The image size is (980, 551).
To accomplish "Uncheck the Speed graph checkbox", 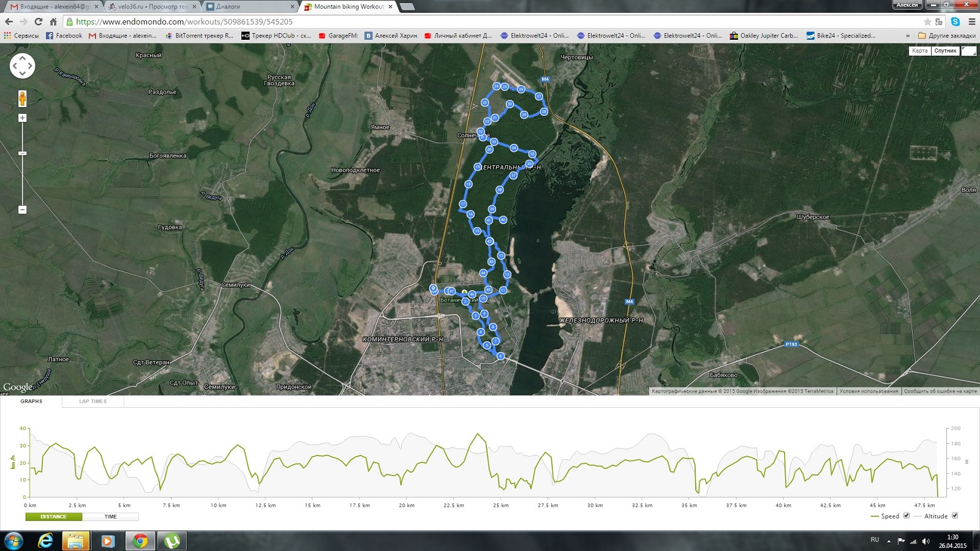I will pyautogui.click(x=906, y=515).
